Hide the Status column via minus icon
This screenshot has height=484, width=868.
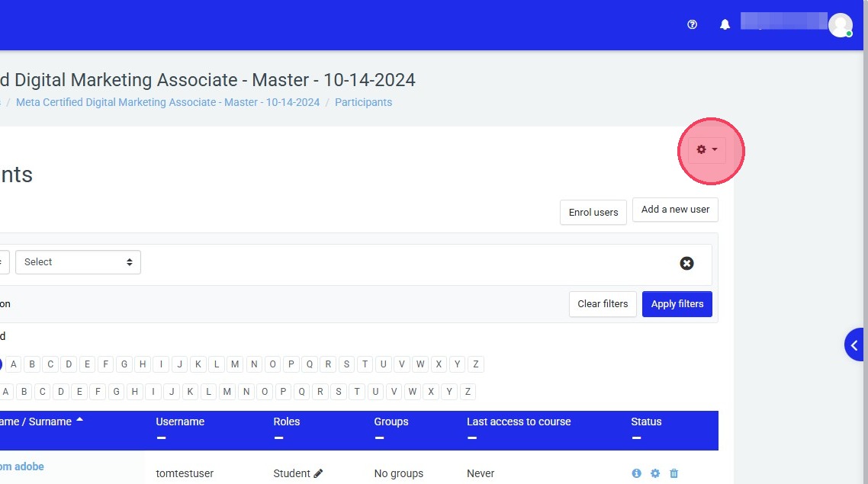(x=636, y=438)
